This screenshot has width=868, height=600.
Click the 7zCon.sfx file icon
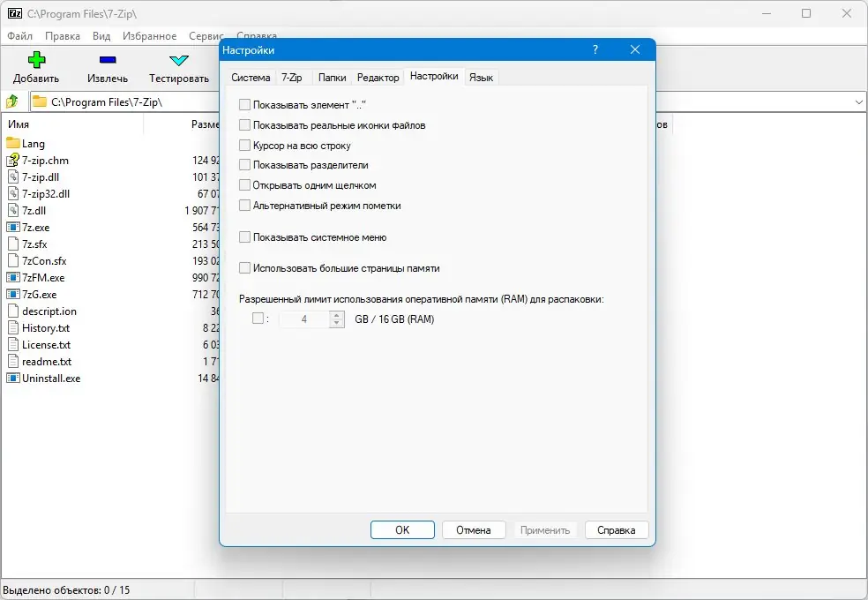[x=12, y=260]
